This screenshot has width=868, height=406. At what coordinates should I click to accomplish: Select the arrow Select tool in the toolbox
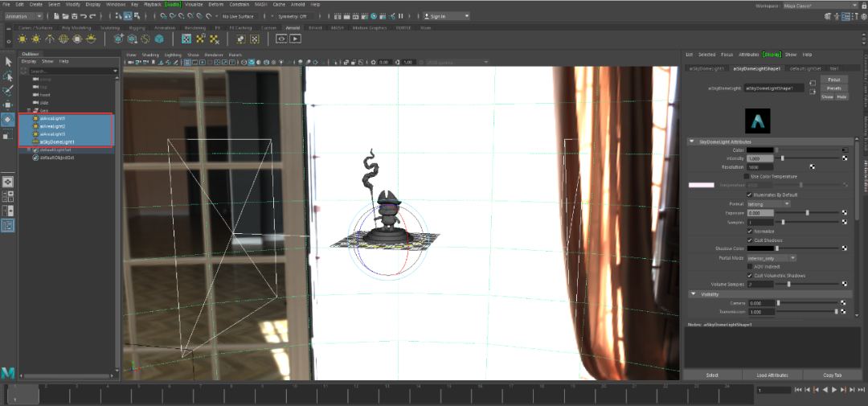coord(8,61)
